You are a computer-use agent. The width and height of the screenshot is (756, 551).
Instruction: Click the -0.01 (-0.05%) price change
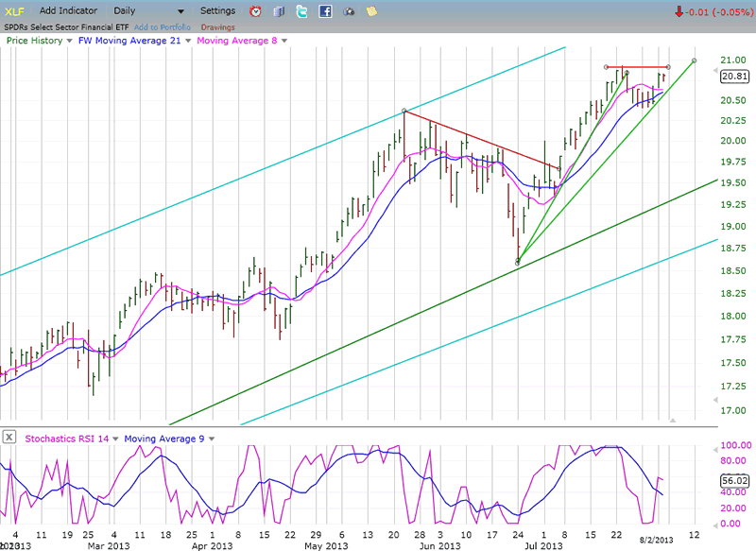pyautogui.click(x=713, y=12)
